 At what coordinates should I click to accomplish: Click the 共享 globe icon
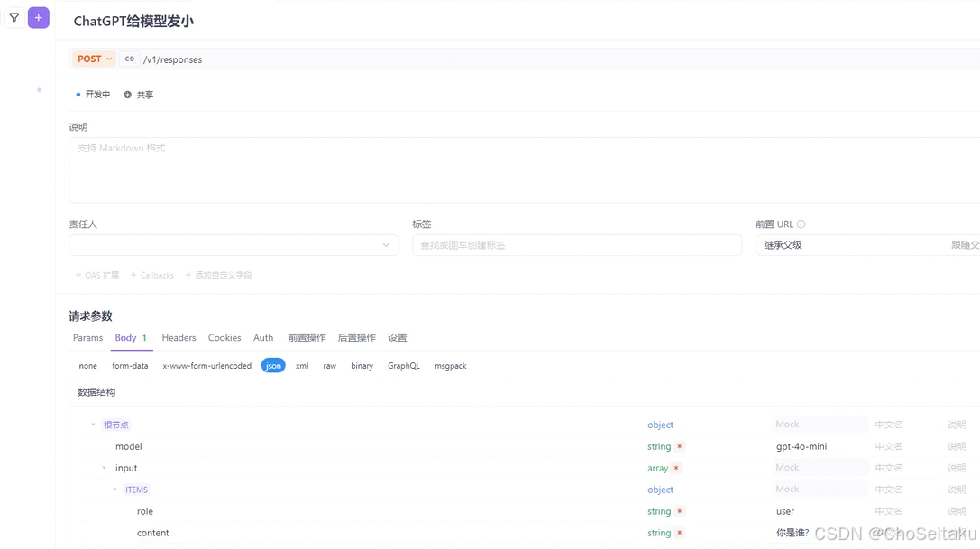pyautogui.click(x=127, y=95)
